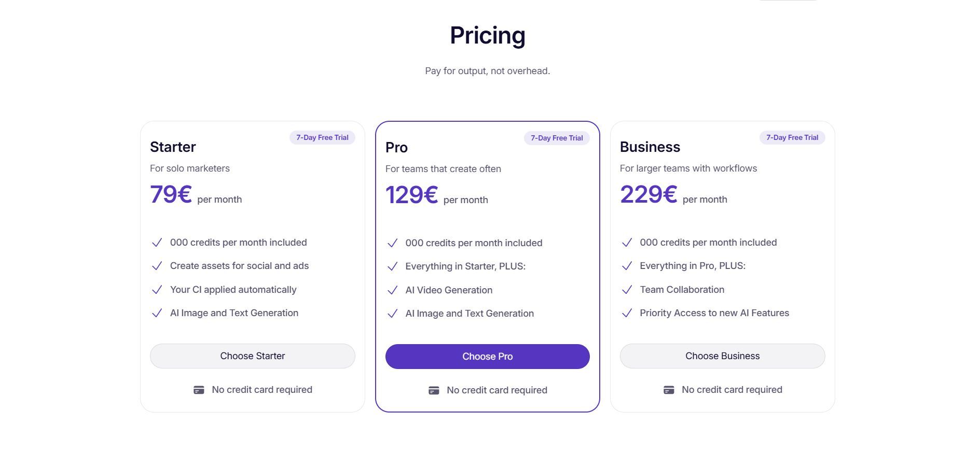This screenshot has width=980, height=454.
Task: Click the Choose Starter button
Action: (x=252, y=356)
